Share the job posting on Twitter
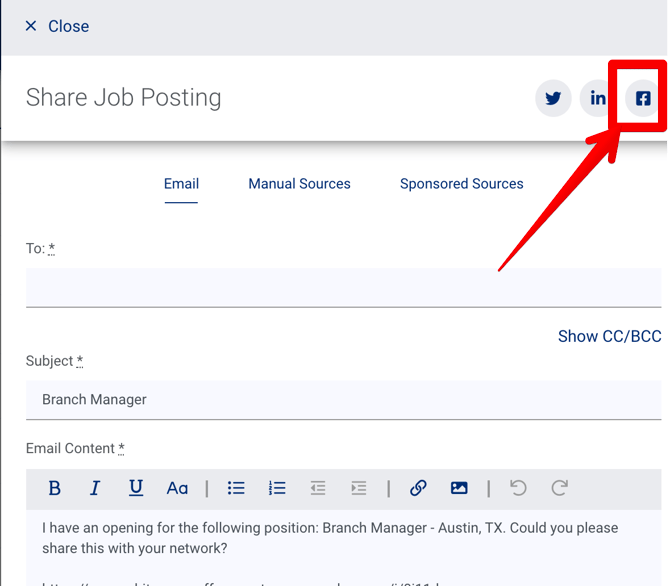 point(553,99)
